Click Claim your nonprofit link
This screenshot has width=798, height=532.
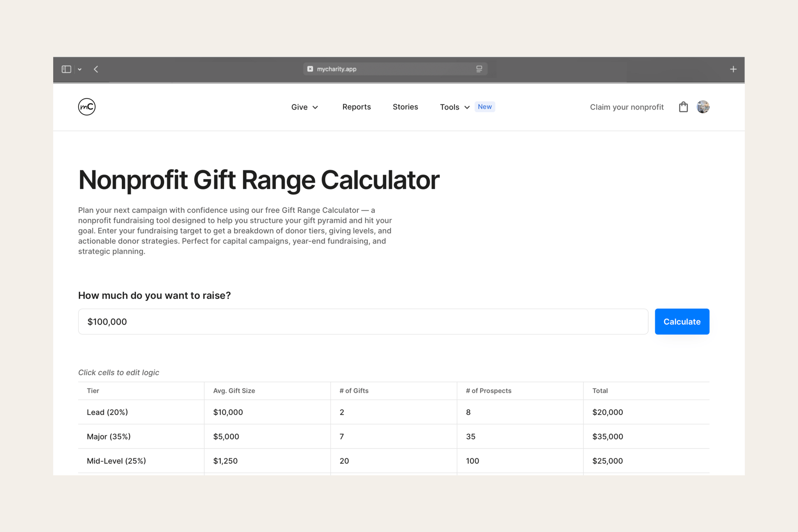626,107
